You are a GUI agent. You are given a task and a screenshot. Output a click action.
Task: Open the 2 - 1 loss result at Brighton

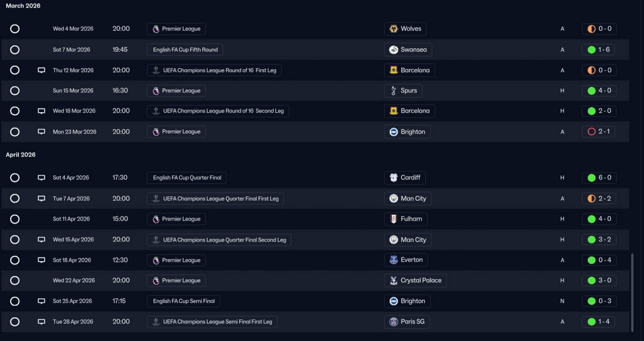tap(599, 132)
